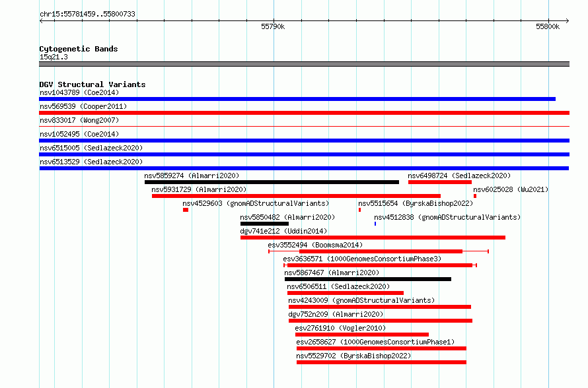Click the black nsv5859274 (Almarri2020) bar
Screen dimensions: 588x388
pos(272,182)
